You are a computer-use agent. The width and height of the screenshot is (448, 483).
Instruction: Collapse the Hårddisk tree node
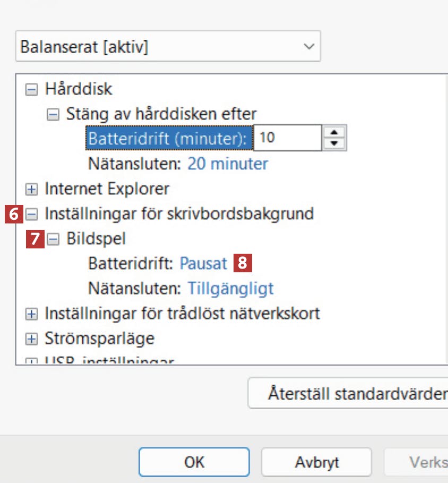click(x=32, y=89)
